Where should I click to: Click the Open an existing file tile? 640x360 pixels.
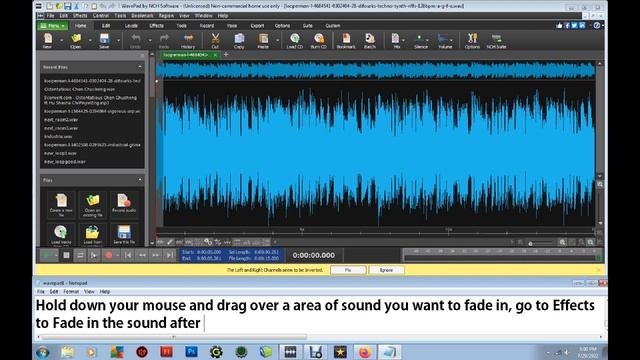[93, 204]
